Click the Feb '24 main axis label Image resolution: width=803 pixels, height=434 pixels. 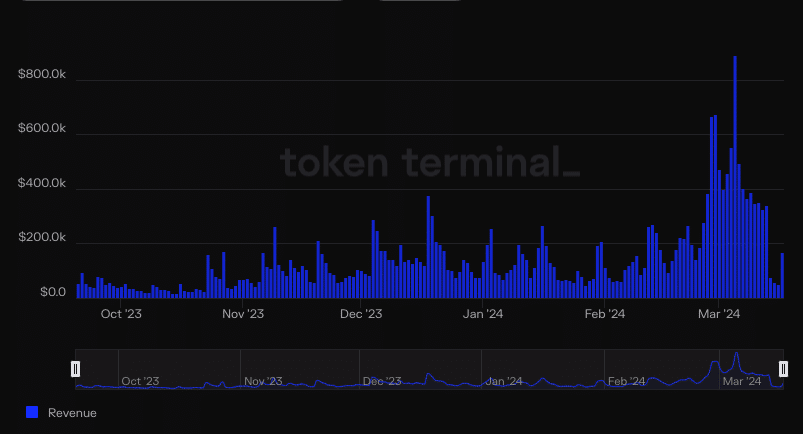click(x=605, y=314)
